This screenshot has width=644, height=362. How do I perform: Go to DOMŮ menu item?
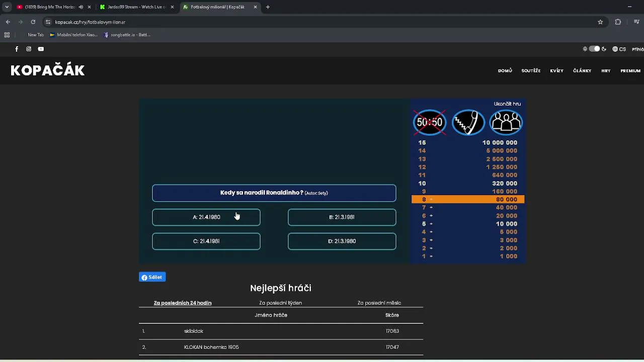[505, 71]
